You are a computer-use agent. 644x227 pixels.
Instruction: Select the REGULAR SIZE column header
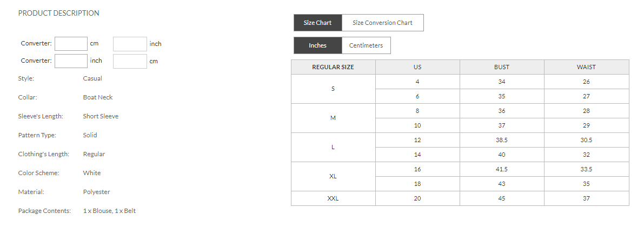333,67
